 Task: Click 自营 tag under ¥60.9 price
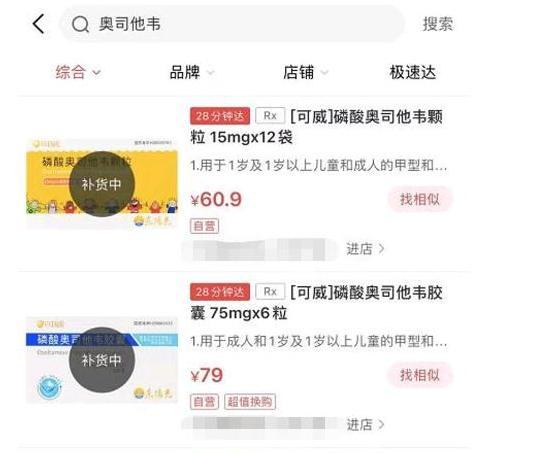(204, 226)
